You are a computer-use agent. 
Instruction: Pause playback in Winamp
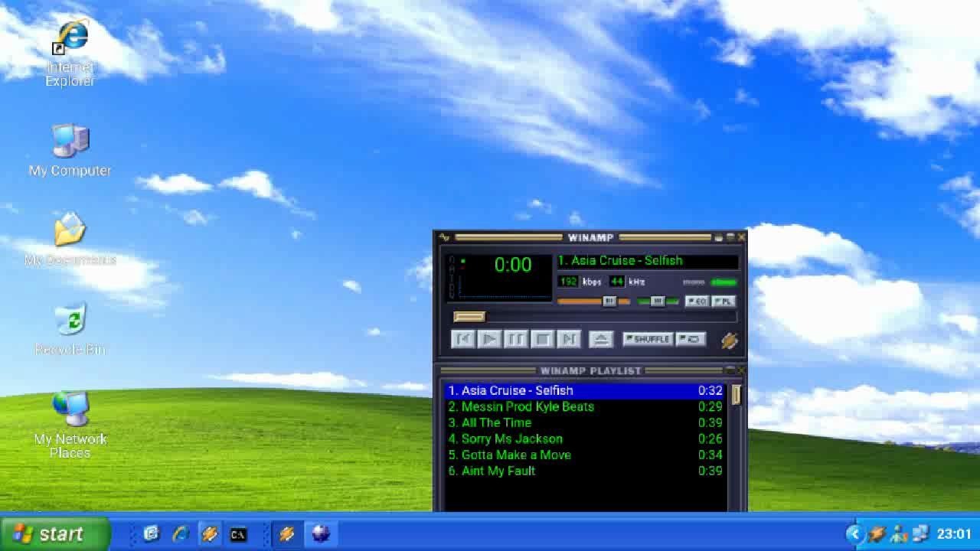516,338
